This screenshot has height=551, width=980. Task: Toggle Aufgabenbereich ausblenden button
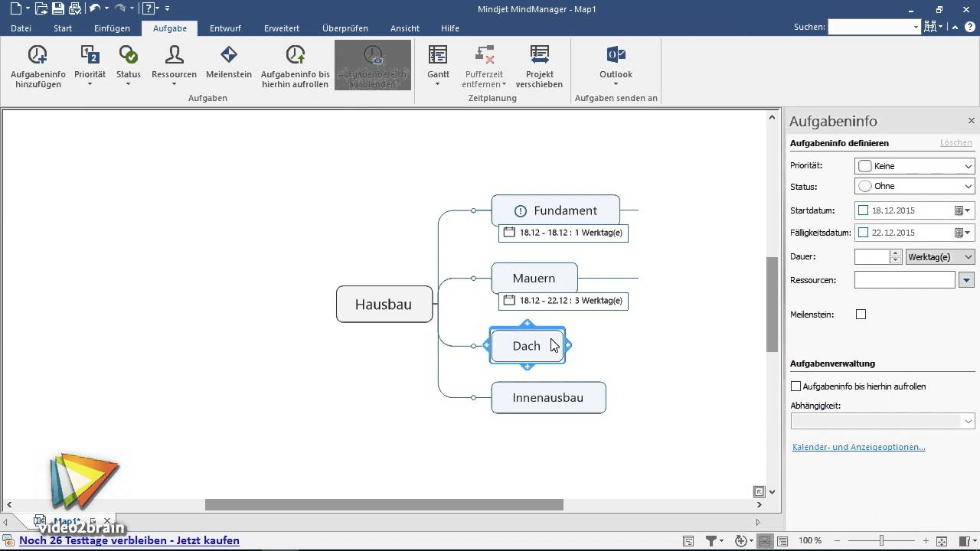373,66
